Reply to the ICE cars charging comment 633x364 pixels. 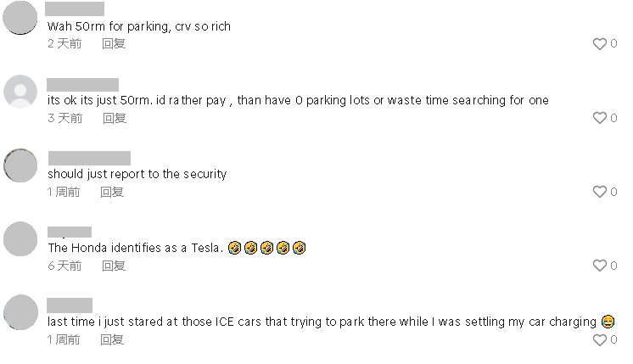tap(112, 339)
